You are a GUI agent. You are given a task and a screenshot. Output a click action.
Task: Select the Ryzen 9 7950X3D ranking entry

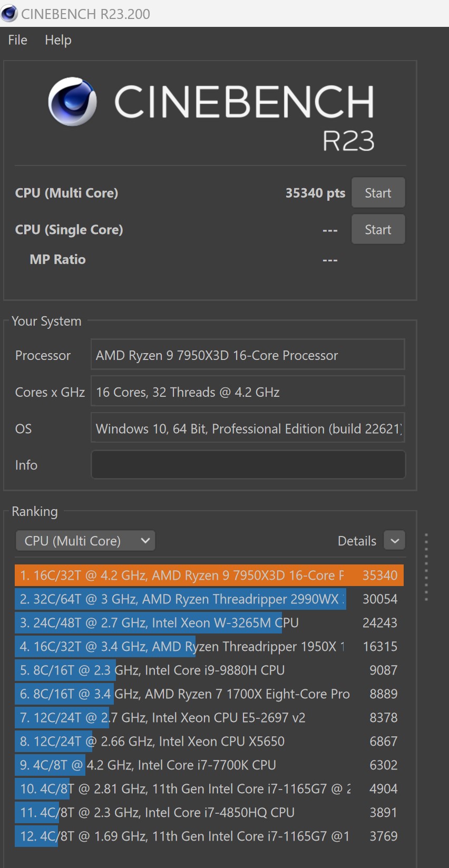209,576
